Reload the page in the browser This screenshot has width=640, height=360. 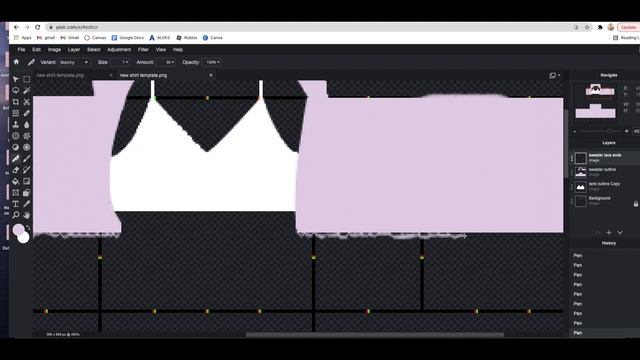point(38,27)
